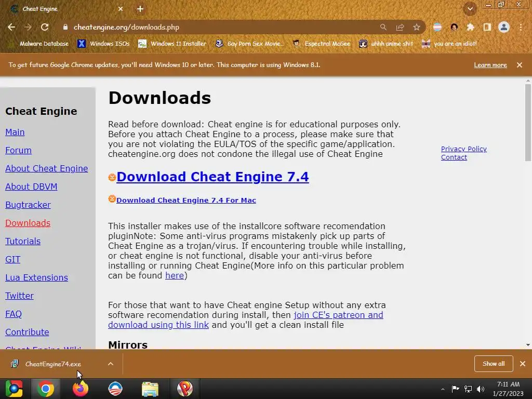Screen dimensions: 532x399
Task: Open the Windows ISOs bookmark
Action: click(x=104, y=44)
